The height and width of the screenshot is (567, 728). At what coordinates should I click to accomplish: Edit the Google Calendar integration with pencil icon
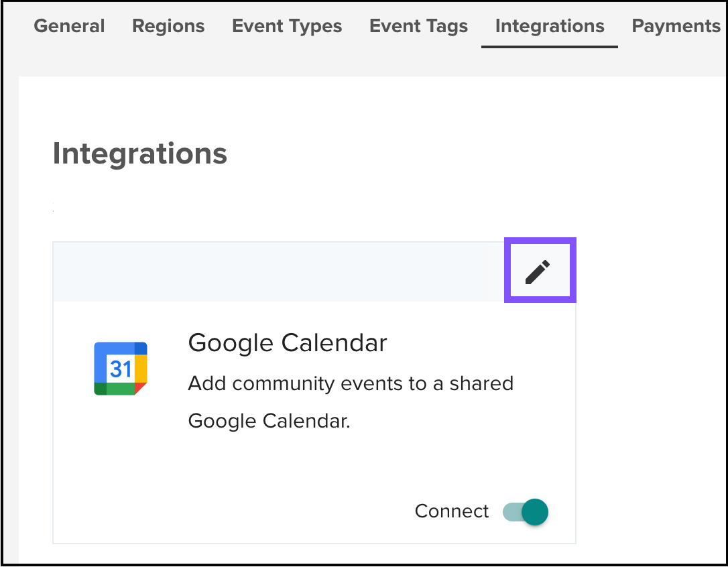click(538, 272)
